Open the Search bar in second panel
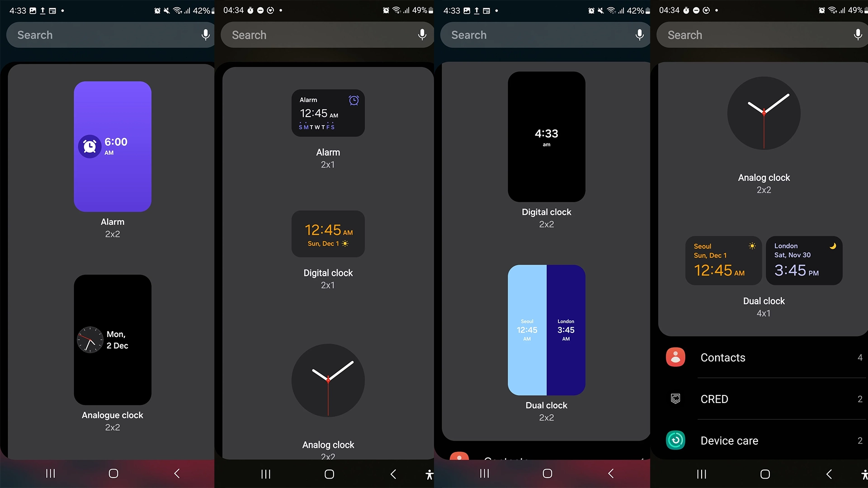868x488 pixels. 325,34
